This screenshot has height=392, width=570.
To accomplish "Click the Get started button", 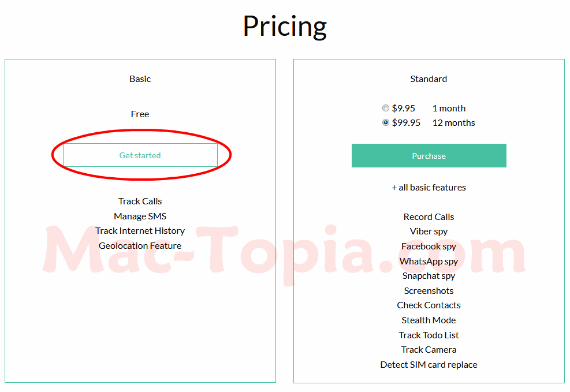I will [140, 155].
